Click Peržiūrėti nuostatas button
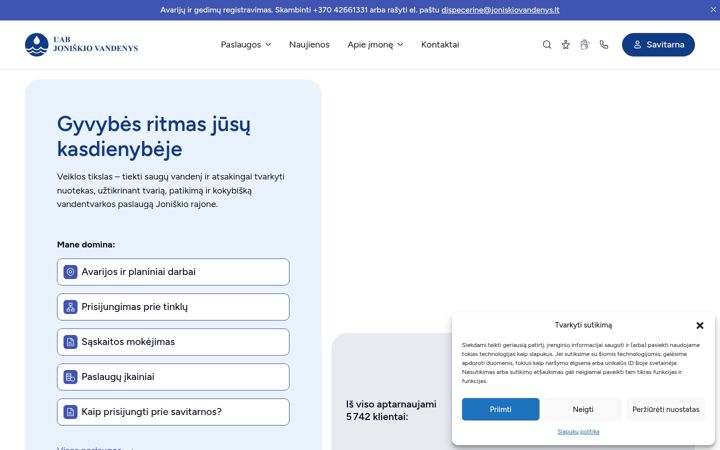Viewport: 720px width, 450px height. click(666, 409)
